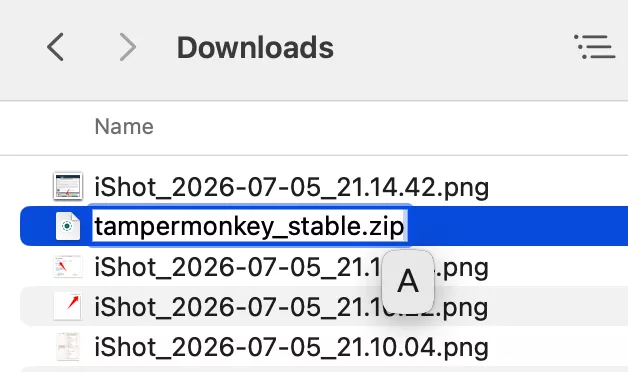This screenshot has width=628, height=372.
Task: Click empty space right of 21.10.04.png name
Action: pos(558,347)
